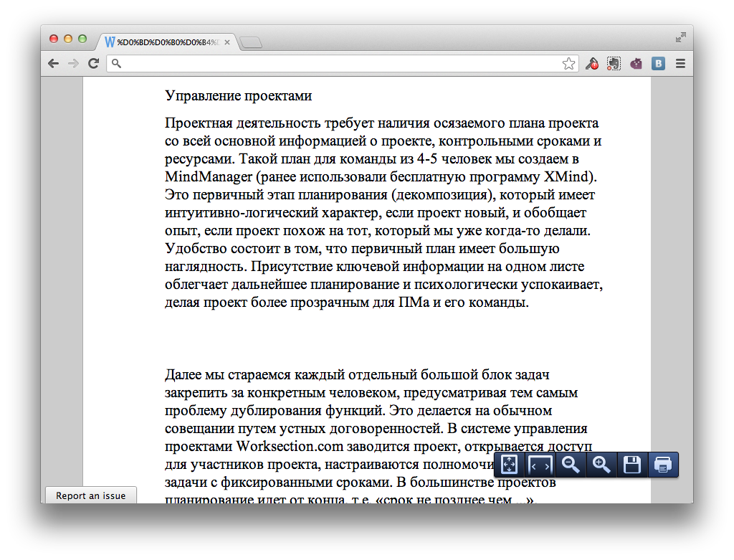Image resolution: width=734 pixels, height=560 pixels.
Task: Print the document from the floating toolbar
Action: tap(662, 465)
